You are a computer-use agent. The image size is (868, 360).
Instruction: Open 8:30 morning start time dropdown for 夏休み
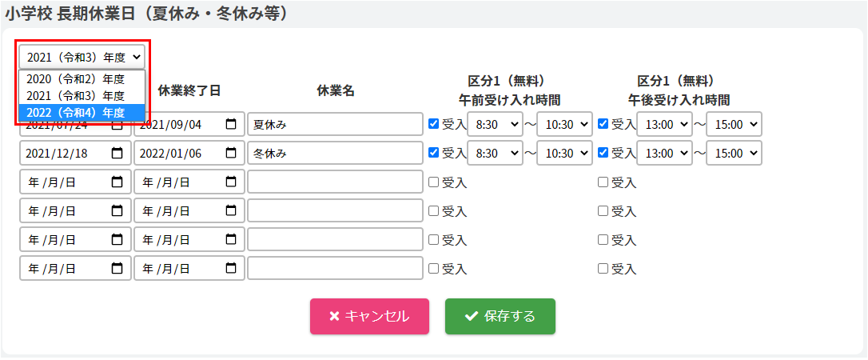pos(494,125)
